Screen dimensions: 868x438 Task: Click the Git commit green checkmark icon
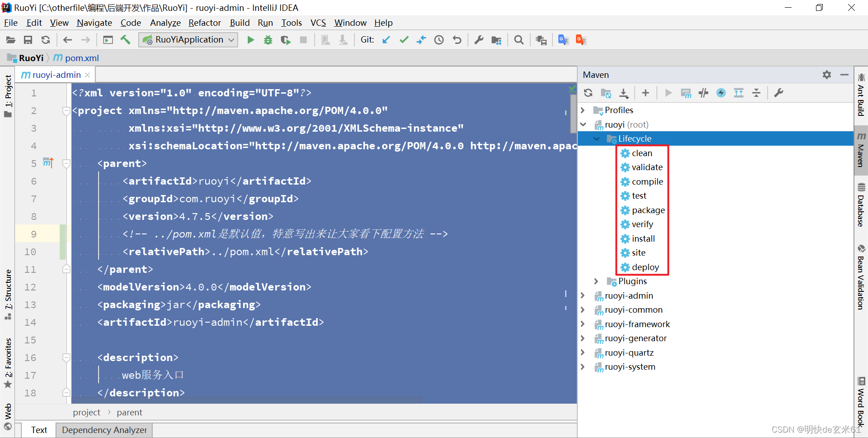coord(404,40)
